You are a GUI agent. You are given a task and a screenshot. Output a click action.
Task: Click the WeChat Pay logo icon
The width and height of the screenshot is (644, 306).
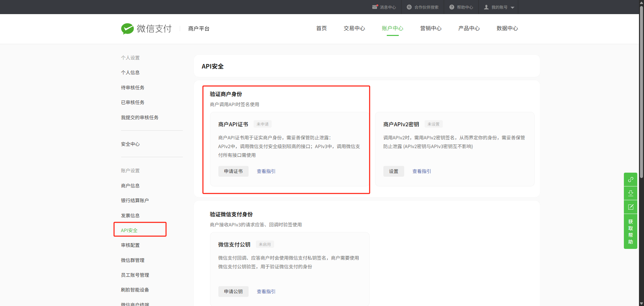point(127,29)
